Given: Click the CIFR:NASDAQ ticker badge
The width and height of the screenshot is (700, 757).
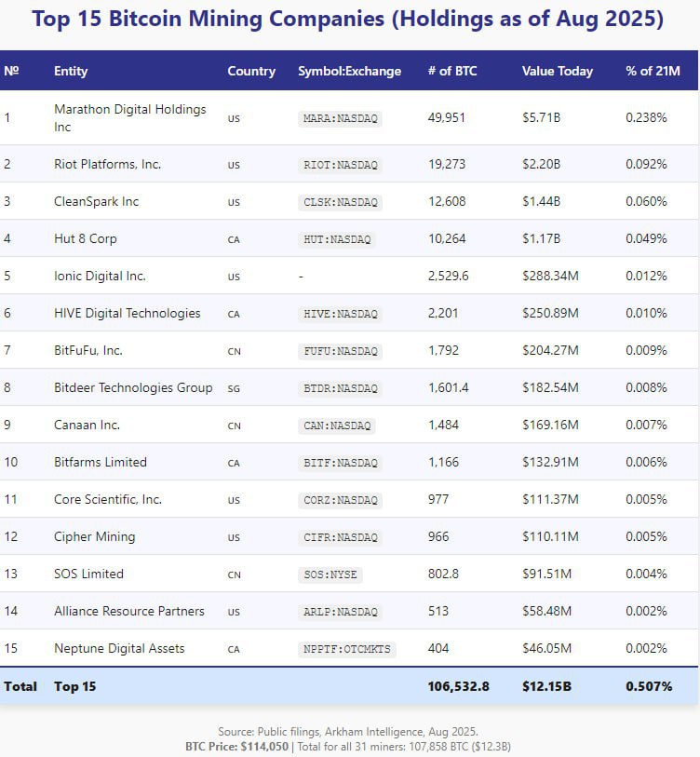Looking at the screenshot, I should (x=341, y=537).
